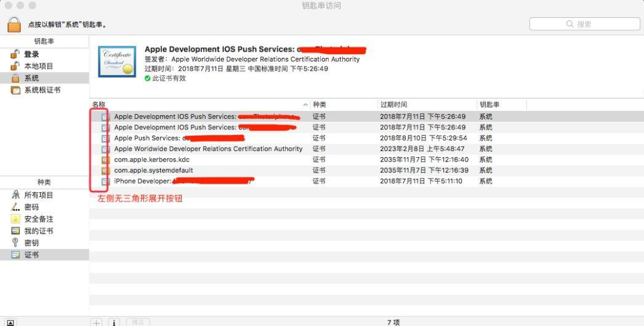644x326 pixels.
Task: Select the com.apple.systemdefault certificate name
Action: pyautogui.click(x=153, y=170)
